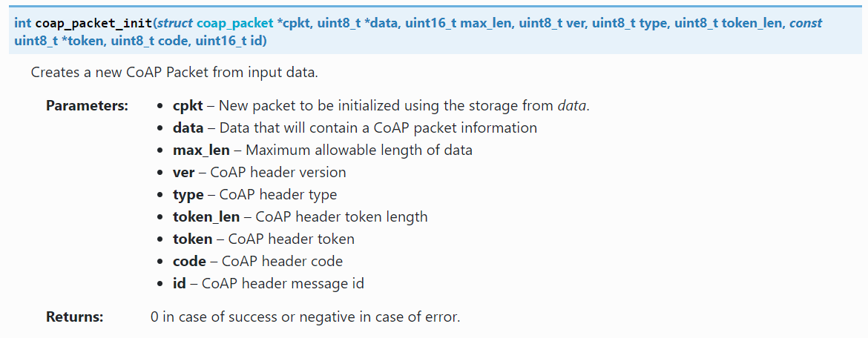Click the bold cpkt parameter name
The width and height of the screenshot is (868, 338).
click(x=188, y=106)
